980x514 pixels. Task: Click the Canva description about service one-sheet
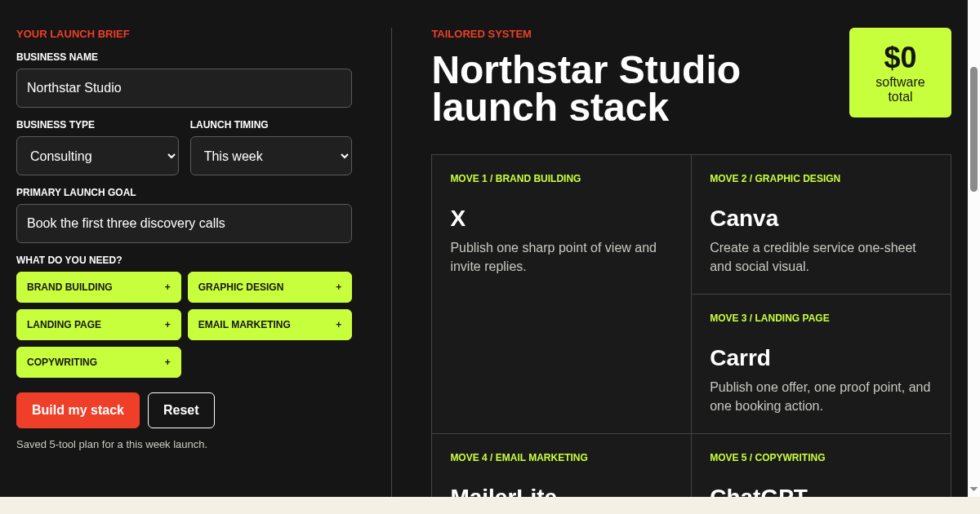click(x=813, y=257)
